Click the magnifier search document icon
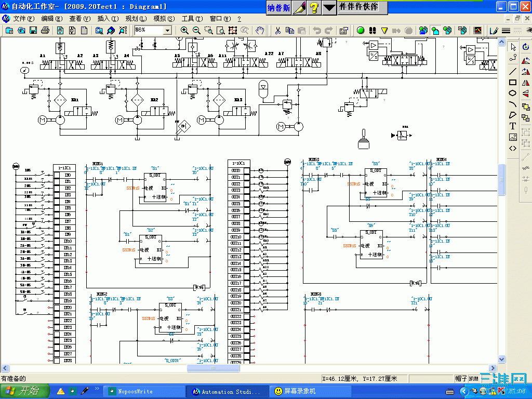The image size is (532, 399). (99, 31)
